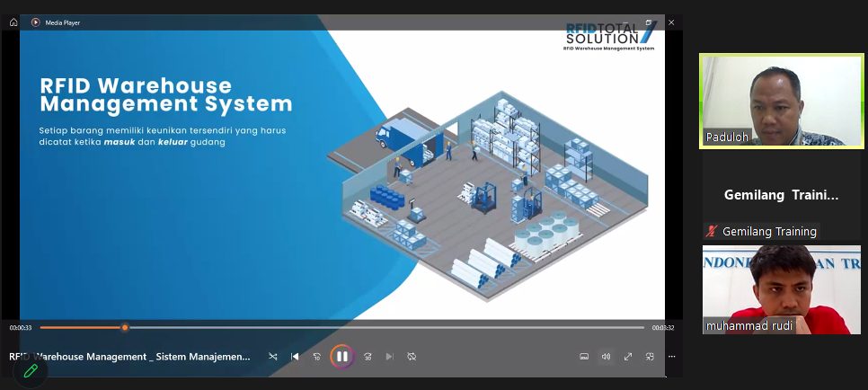The height and width of the screenshot is (390, 868).
Task: Click the green annotation pencil icon
Action: (x=31, y=370)
